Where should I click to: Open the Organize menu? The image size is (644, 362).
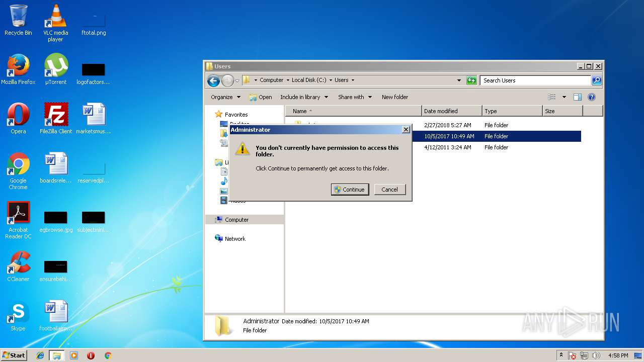point(225,97)
